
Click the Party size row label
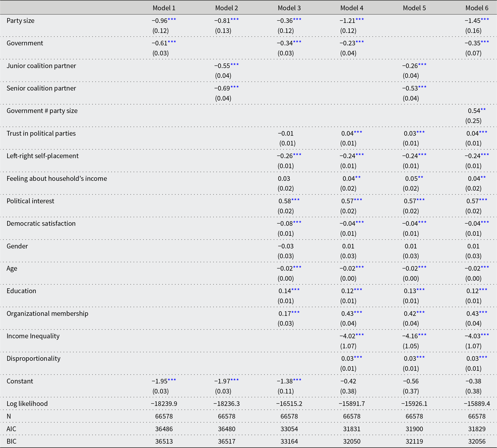pos(20,21)
